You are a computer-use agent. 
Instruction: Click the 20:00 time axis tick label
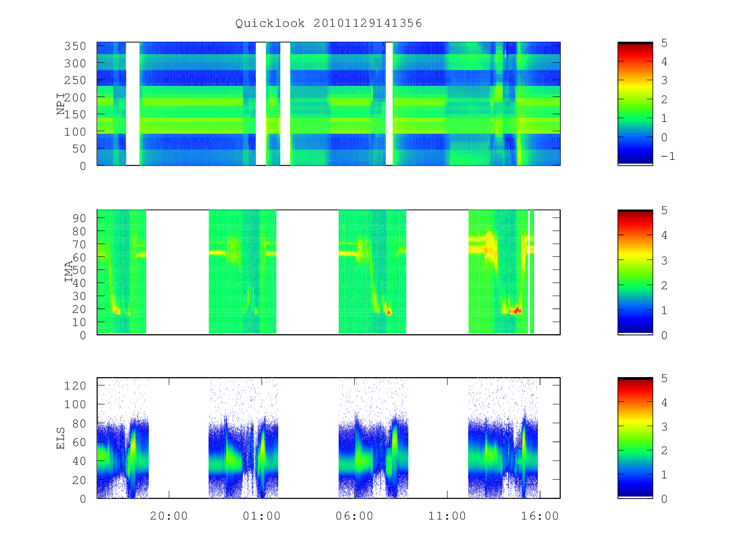click(169, 516)
